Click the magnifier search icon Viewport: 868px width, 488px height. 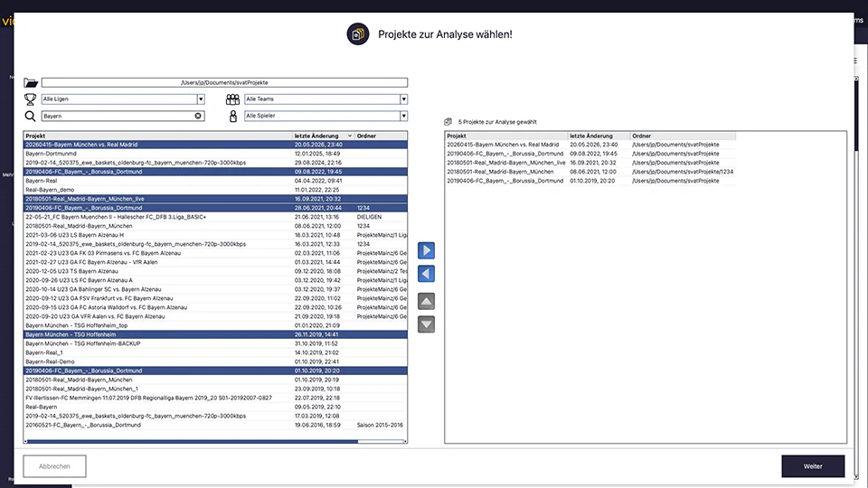point(30,117)
